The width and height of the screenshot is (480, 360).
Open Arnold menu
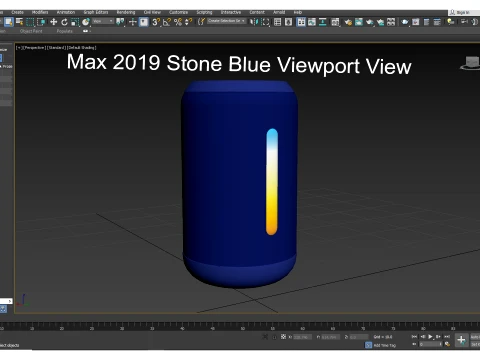tap(279, 12)
